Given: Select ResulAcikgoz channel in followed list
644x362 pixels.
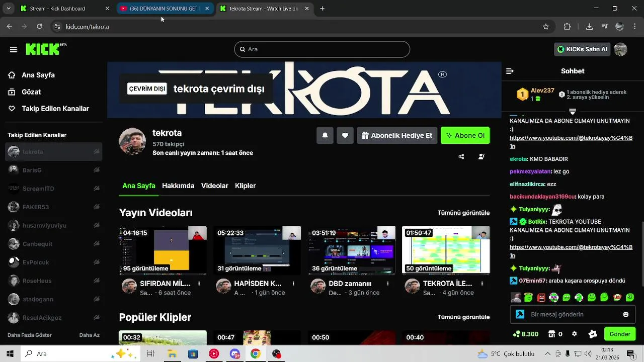Looking at the screenshot, I should (53, 317).
